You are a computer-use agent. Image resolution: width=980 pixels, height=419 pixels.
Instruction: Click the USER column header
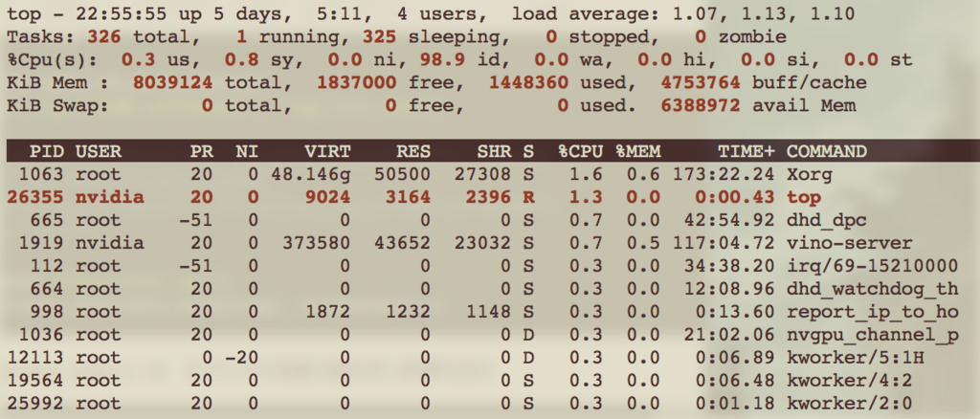(99, 151)
